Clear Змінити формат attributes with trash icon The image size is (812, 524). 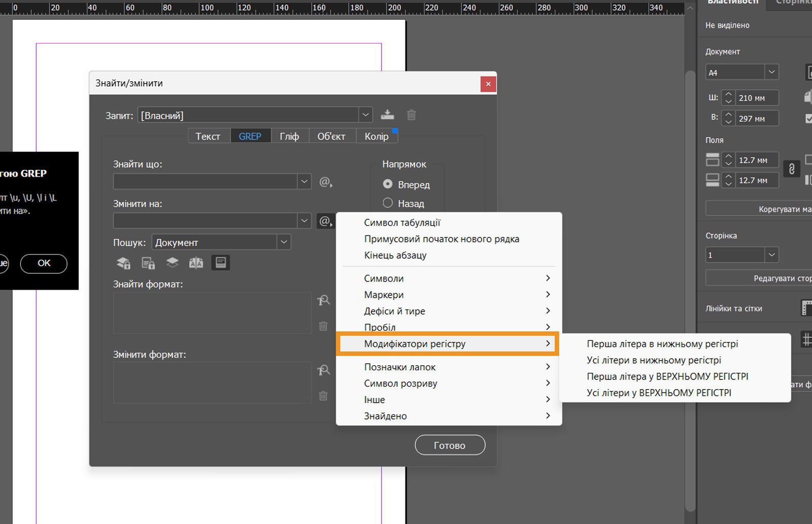click(x=323, y=396)
